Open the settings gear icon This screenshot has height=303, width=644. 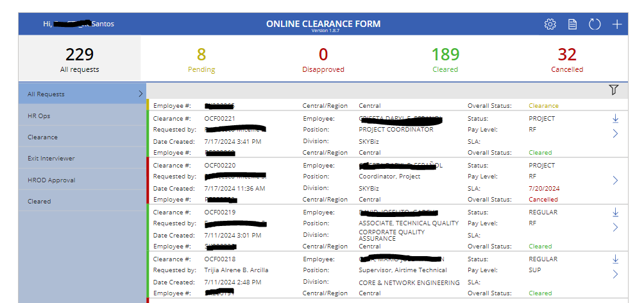coord(550,24)
